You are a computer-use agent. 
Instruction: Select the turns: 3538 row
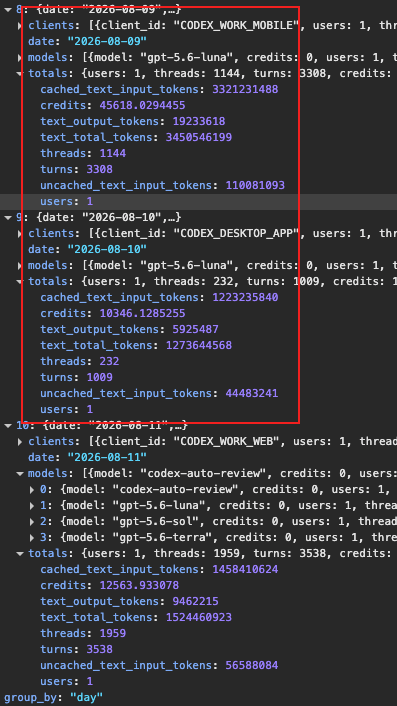(77, 649)
